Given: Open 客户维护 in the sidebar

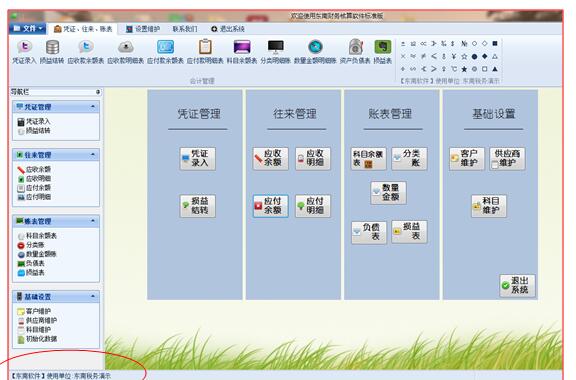Looking at the screenshot, I should tap(34, 311).
